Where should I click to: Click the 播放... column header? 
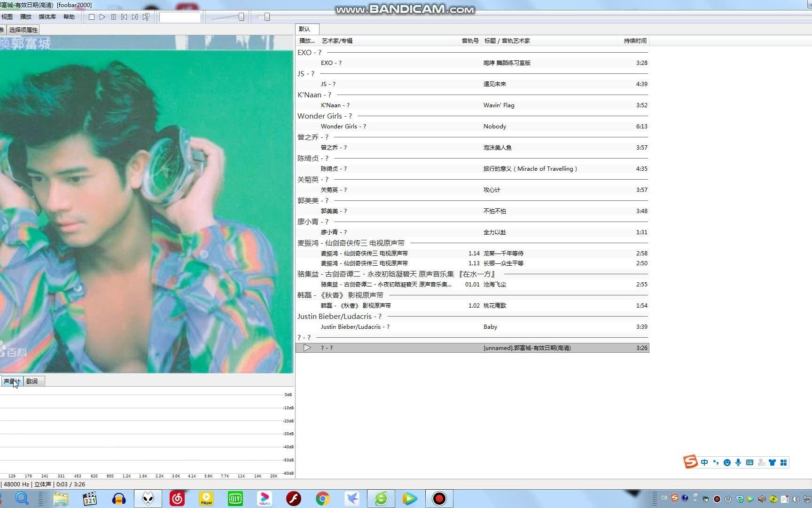pos(307,41)
